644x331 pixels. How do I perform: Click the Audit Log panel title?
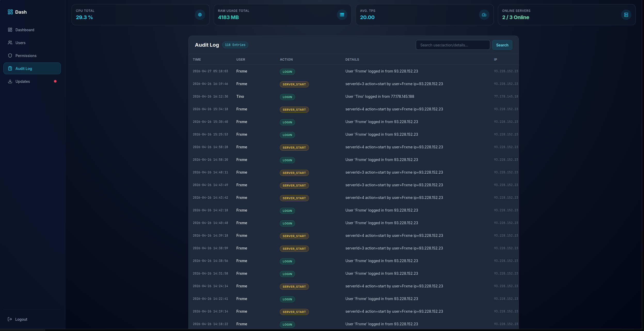pos(207,45)
